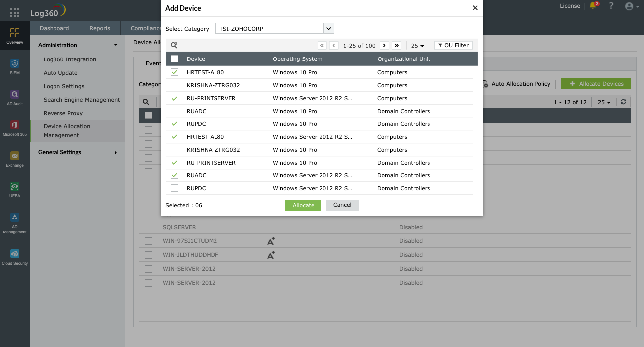Sort by Device column header
Viewport: 644px width, 347px height.
196,59
